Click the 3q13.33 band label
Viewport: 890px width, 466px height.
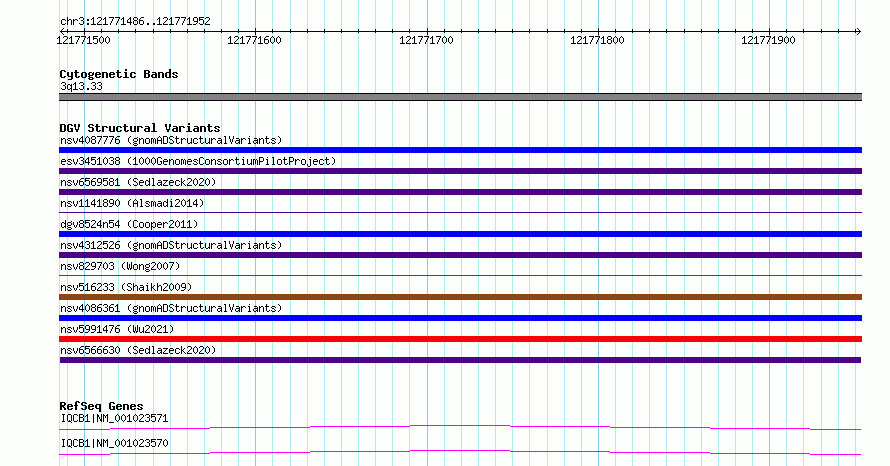(81, 86)
